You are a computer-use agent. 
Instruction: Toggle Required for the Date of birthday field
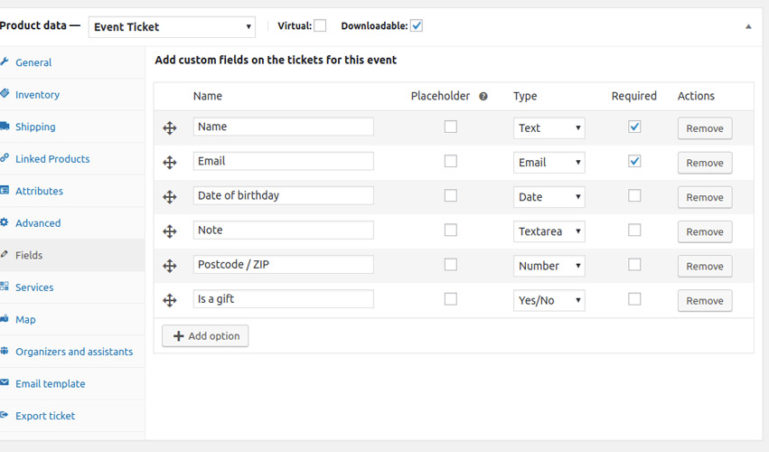click(634, 196)
